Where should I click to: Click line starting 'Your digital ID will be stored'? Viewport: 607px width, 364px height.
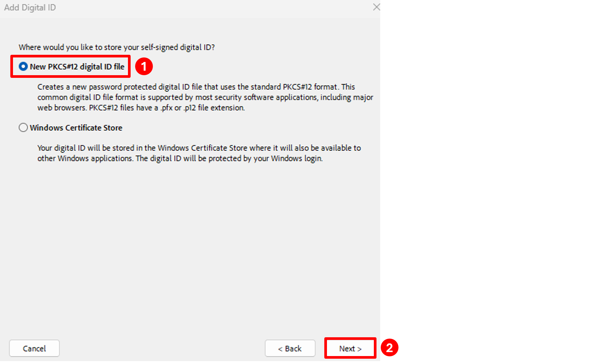click(x=199, y=148)
